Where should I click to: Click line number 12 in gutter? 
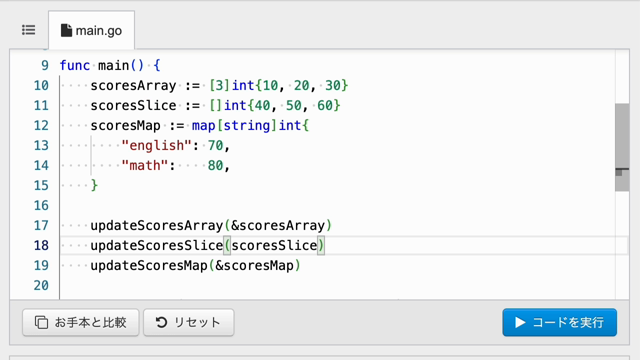[x=41, y=125]
